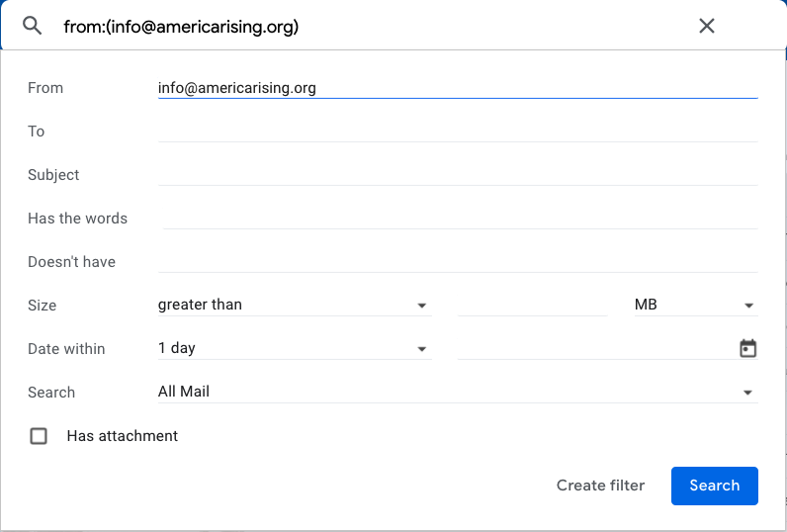Click the 'From' field label
The image size is (787, 532).
click(x=45, y=88)
